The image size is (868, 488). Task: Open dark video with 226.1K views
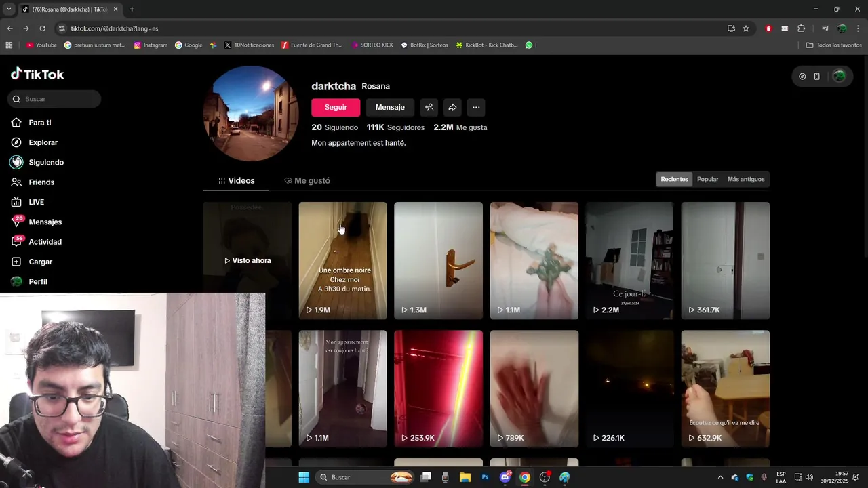pos(630,388)
